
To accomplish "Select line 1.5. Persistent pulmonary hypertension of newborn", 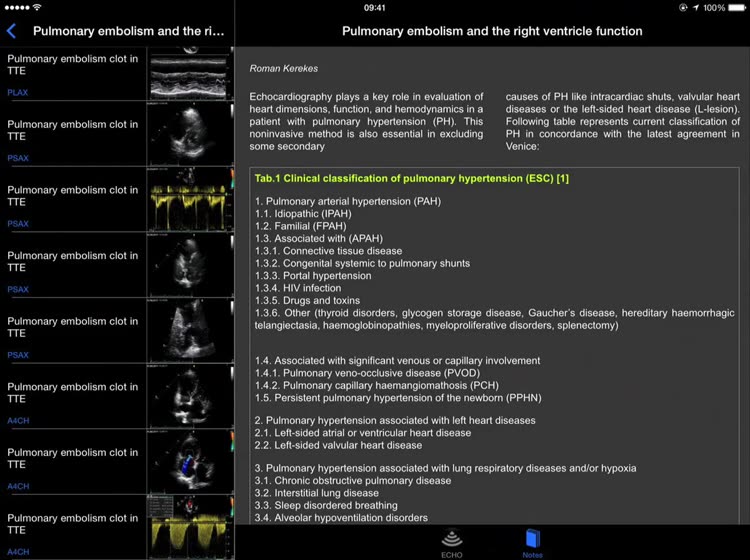I will [398, 398].
